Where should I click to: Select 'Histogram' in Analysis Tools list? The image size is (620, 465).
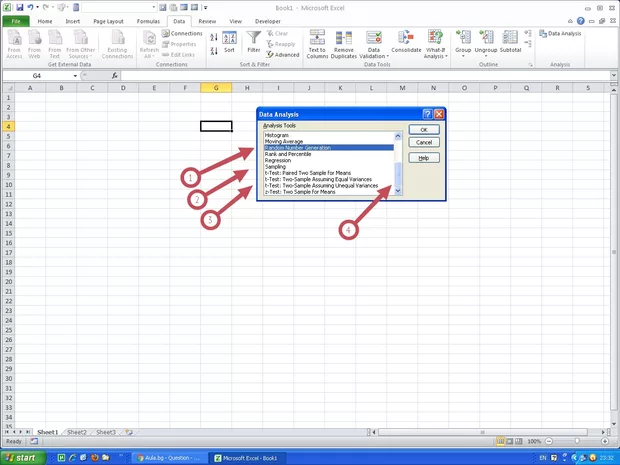[329, 135]
